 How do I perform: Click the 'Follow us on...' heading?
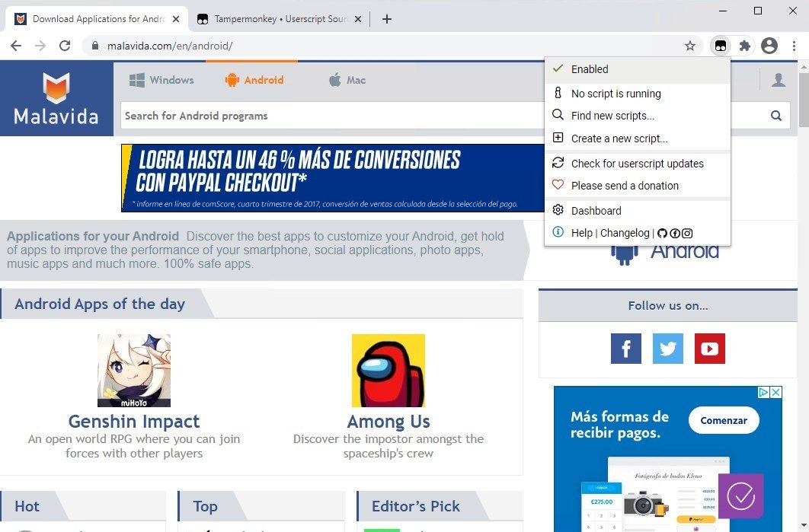click(668, 306)
